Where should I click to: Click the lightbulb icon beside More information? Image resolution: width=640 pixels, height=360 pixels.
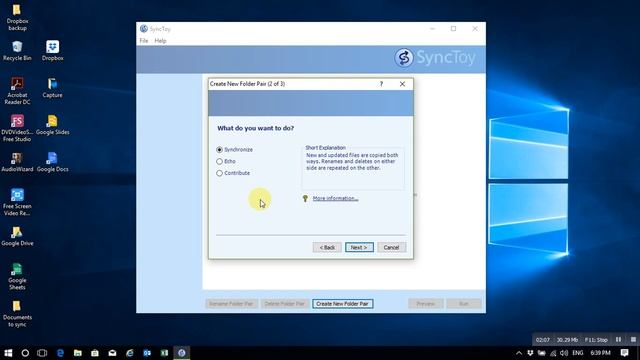click(x=305, y=198)
